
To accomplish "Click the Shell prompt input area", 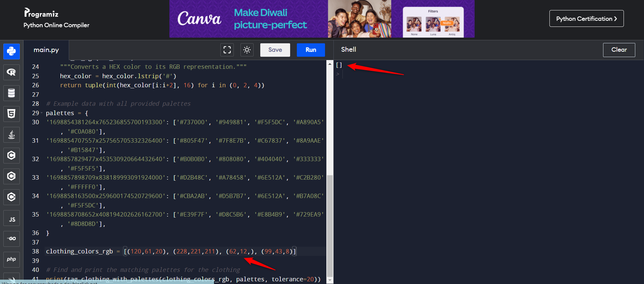I will coord(343,74).
